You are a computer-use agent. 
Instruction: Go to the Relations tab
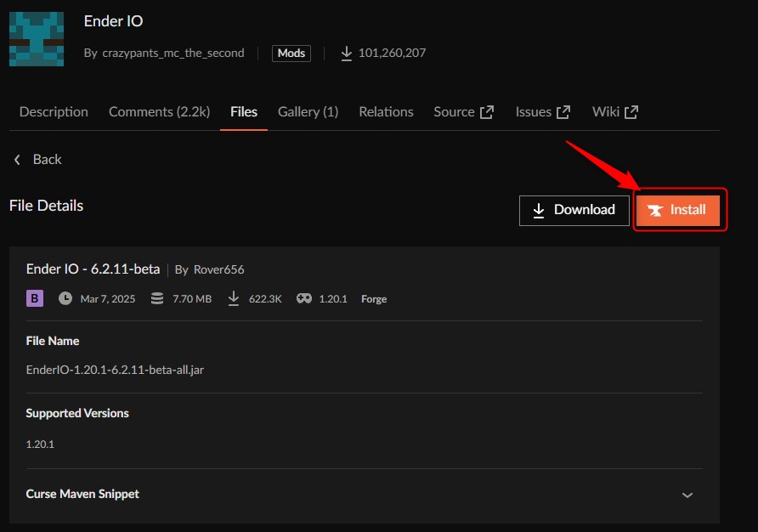tap(387, 111)
